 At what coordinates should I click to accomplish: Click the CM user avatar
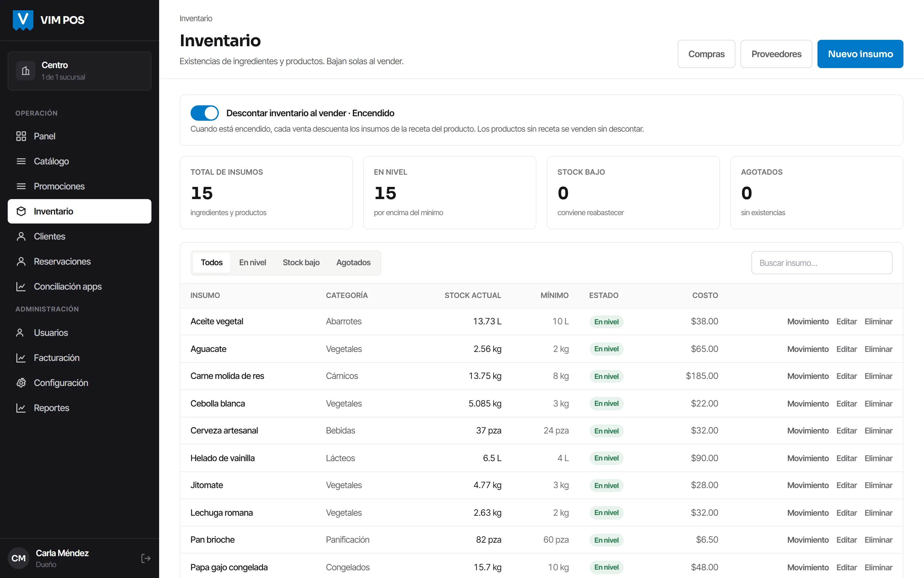[18, 558]
